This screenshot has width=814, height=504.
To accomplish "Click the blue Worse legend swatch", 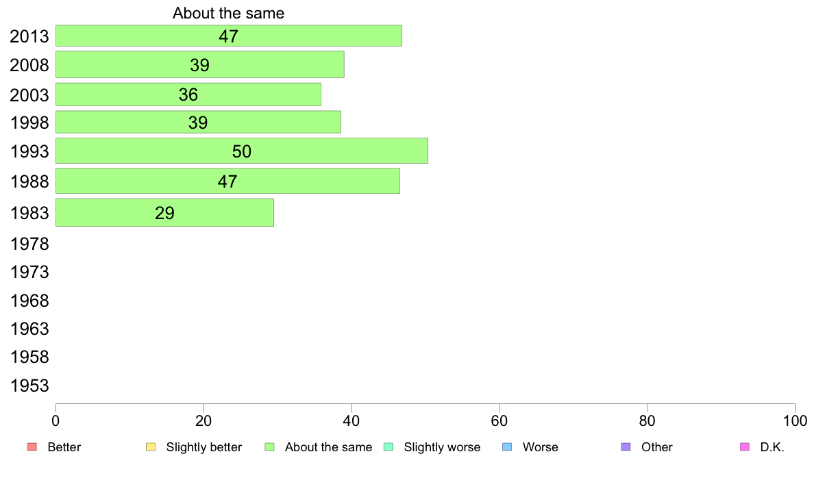I will (x=507, y=447).
